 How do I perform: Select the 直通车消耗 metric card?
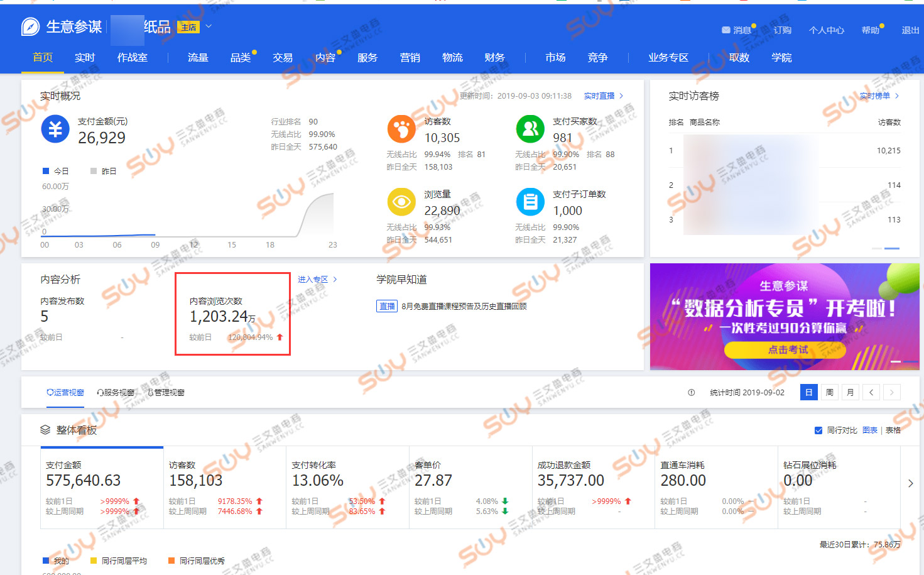(716, 488)
